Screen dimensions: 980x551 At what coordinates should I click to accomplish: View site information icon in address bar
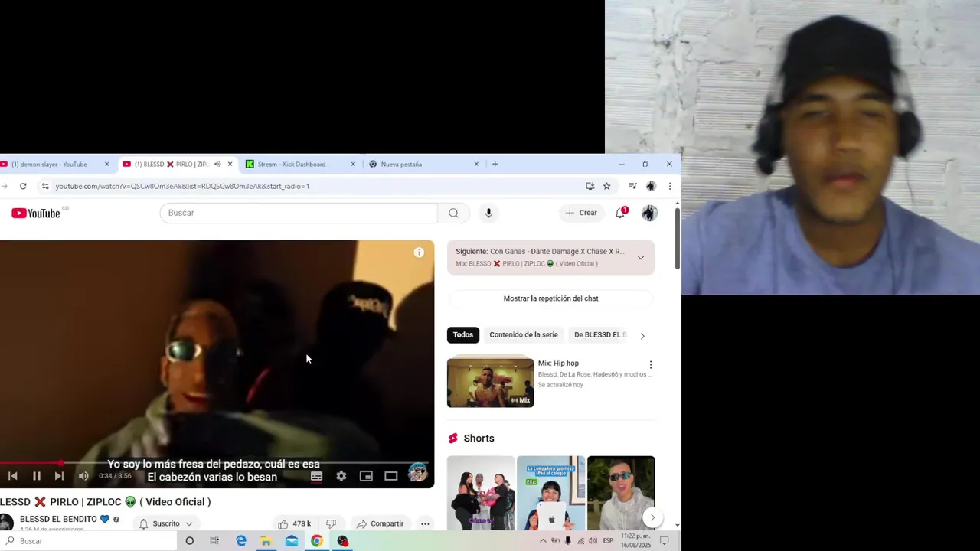coord(45,186)
